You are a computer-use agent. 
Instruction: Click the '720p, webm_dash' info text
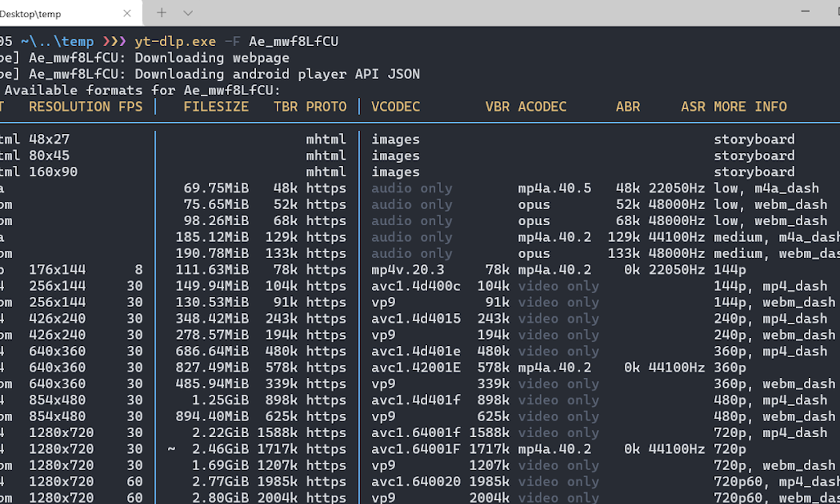(x=775, y=465)
